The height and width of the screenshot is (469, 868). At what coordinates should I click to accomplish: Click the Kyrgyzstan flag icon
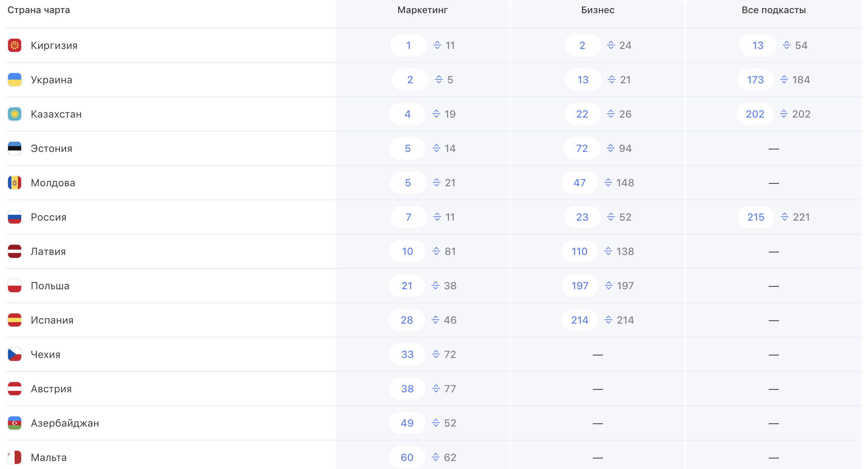click(15, 45)
